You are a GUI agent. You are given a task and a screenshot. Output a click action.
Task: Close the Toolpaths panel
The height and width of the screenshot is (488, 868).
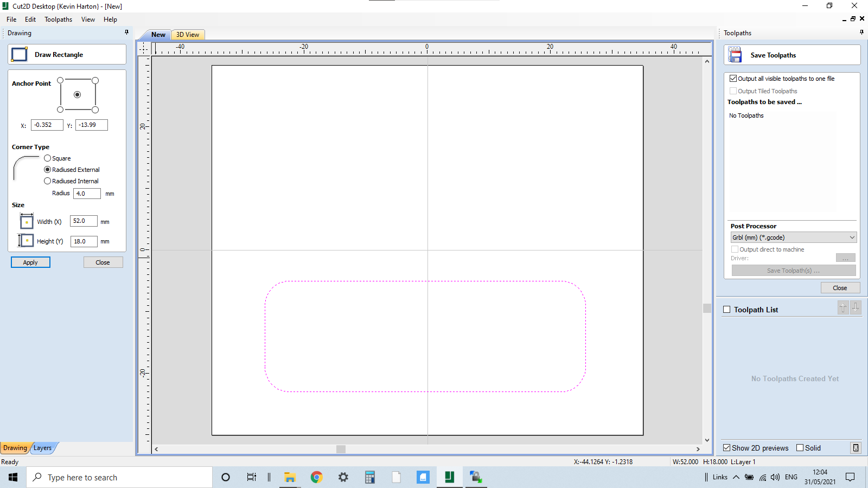pyautogui.click(x=840, y=287)
